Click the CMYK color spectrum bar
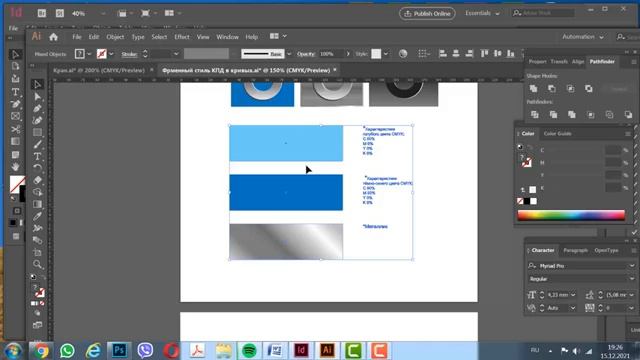 point(571,215)
